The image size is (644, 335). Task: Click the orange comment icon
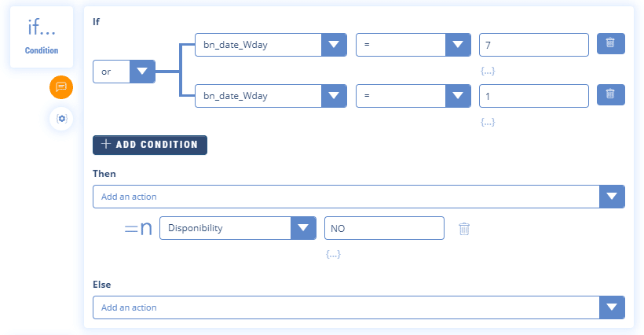click(61, 87)
